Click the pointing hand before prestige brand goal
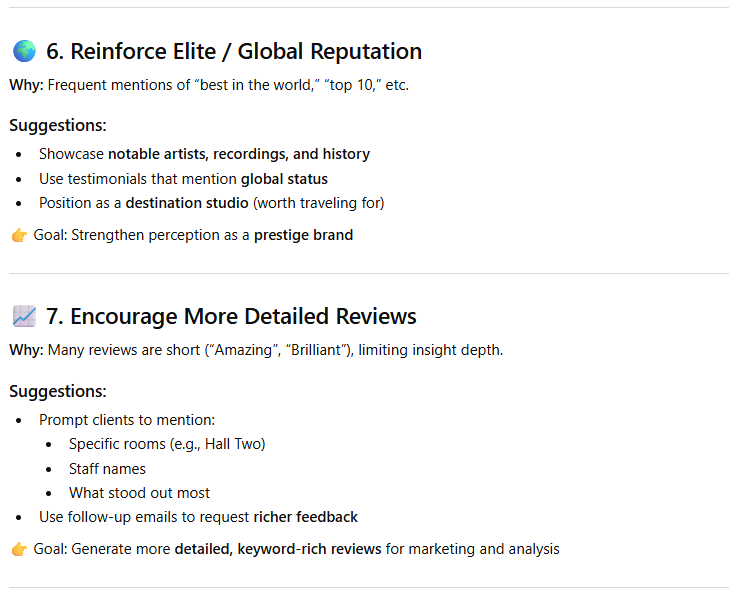The width and height of the screenshot is (740, 592). click(19, 236)
